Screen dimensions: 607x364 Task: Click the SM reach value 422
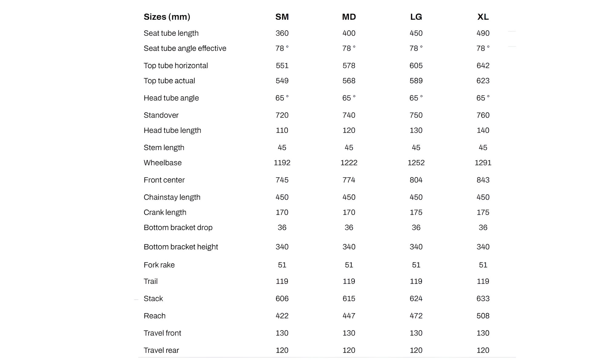tap(282, 316)
